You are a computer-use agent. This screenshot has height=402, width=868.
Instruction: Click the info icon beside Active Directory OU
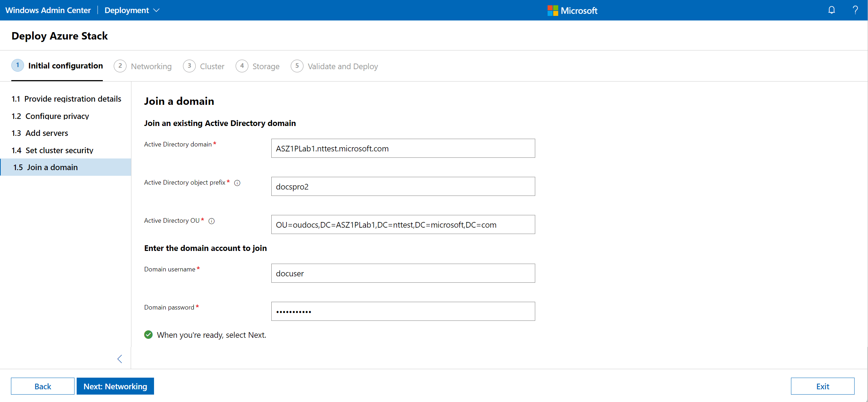click(x=211, y=221)
